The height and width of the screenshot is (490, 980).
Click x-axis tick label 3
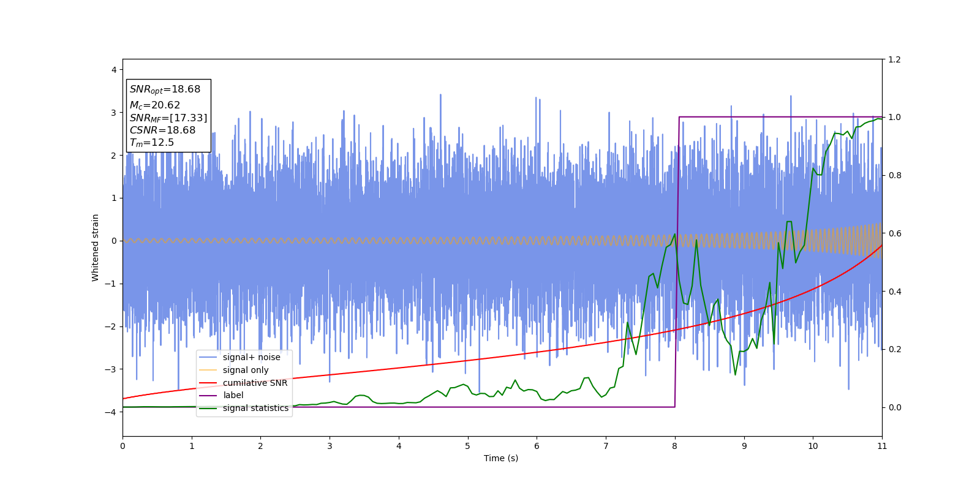[330, 446]
